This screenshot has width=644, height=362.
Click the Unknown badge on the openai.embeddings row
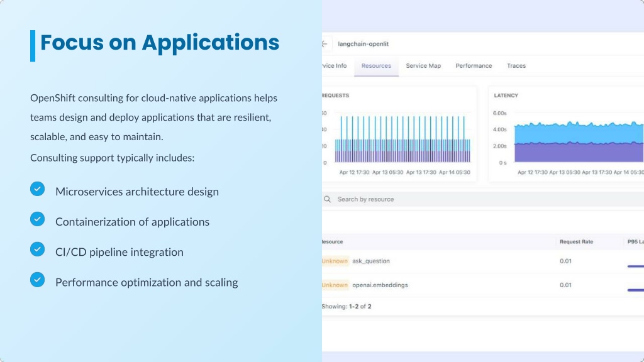[x=335, y=285]
